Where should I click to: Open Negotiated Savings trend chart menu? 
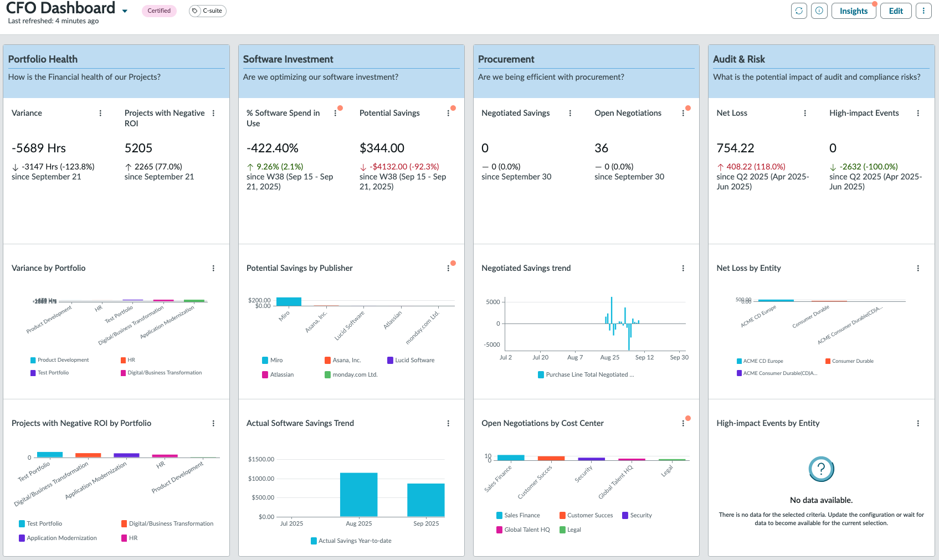[683, 268]
